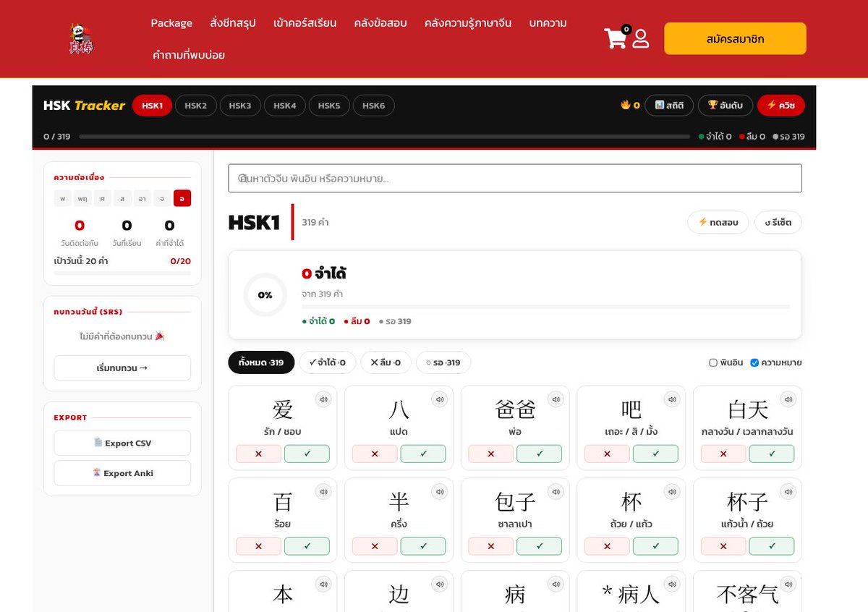Image resolution: width=868 pixels, height=612 pixels.
Task: Filter by รอ 319 words
Action: click(x=443, y=362)
